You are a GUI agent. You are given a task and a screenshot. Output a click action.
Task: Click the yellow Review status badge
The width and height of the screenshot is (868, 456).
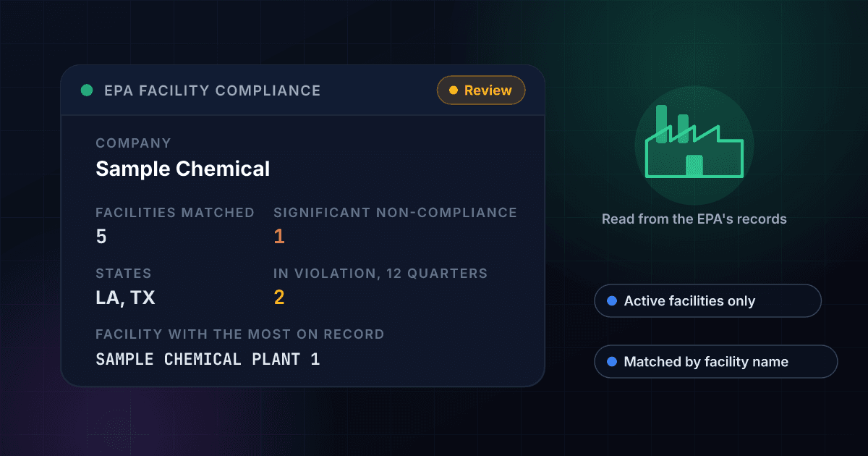(481, 90)
